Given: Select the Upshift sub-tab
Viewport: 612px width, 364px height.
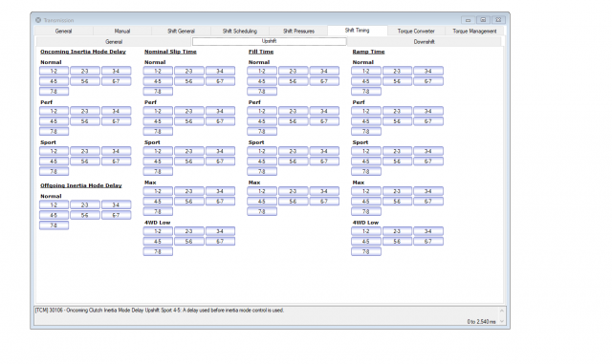Looking at the screenshot, I should click(x=269, y=41).
